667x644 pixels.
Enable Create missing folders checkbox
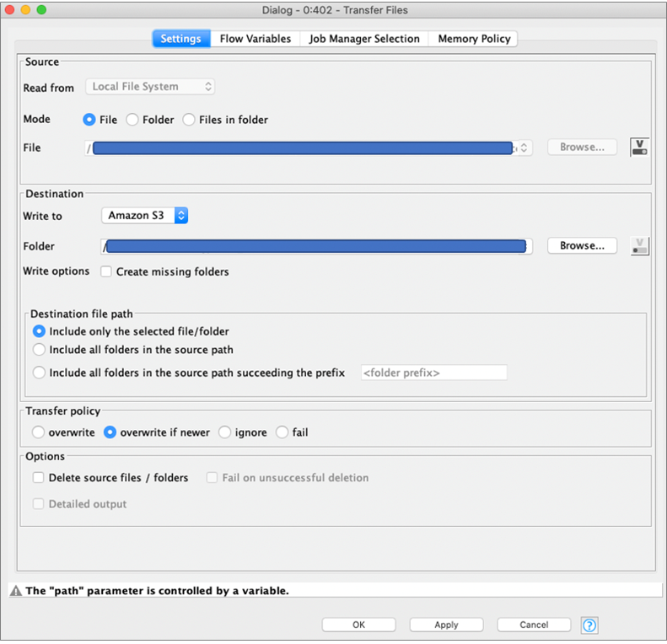click(x=106, y=271)
